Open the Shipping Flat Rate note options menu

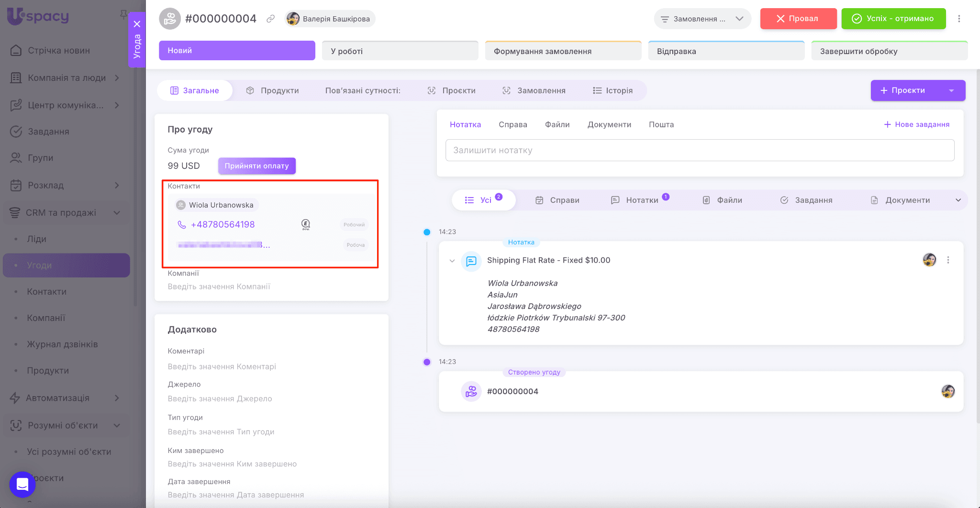[x=948, y=260]
